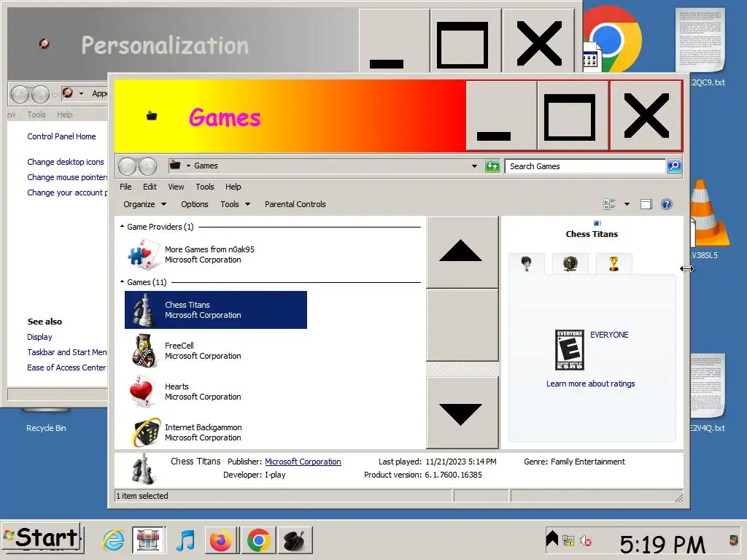
Task: Click the Games forward arrow button
Action: click(147, 166)
